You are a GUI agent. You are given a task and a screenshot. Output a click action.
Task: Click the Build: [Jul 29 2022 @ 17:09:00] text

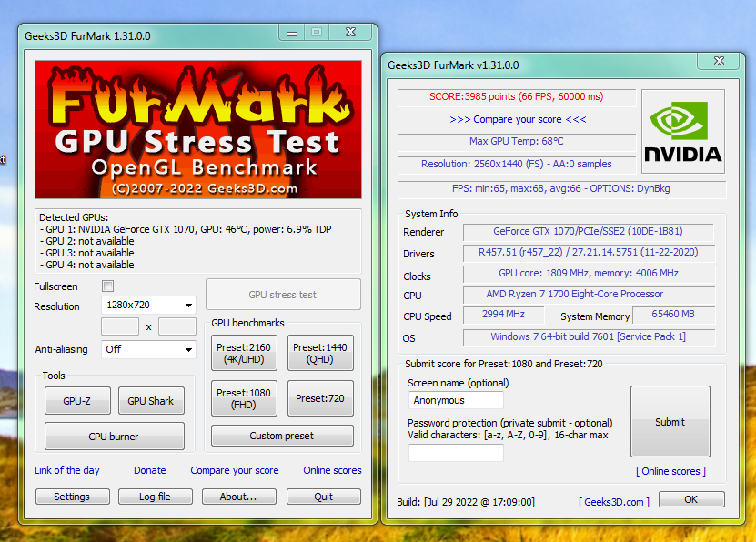pyautogui.click(x=466, y=502)
